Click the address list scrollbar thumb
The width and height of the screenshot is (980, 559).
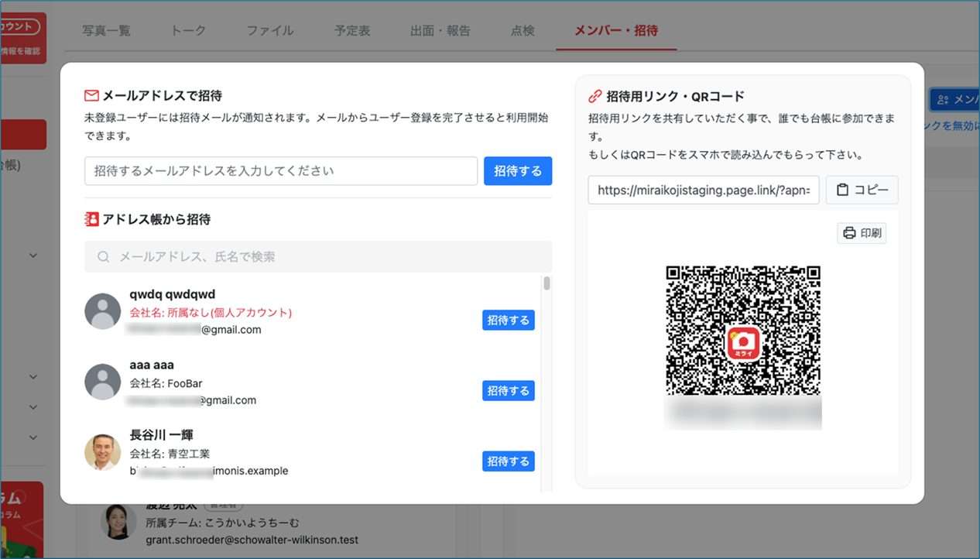[x=547, y=283]
